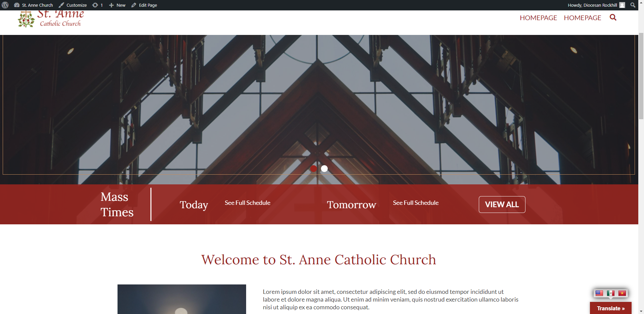Select the Mexico flag for Spanish
Screen dimensions: 644x314
click(610, 293)
